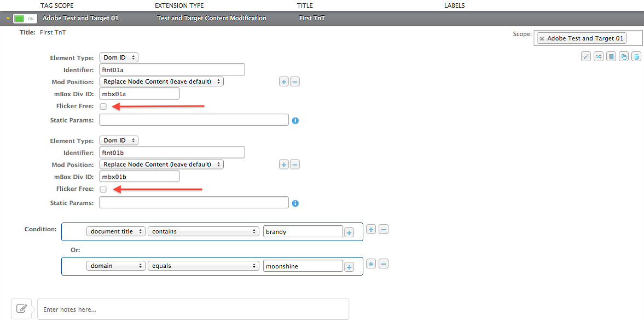Click the copy extension icon

(x=624, y=57)
